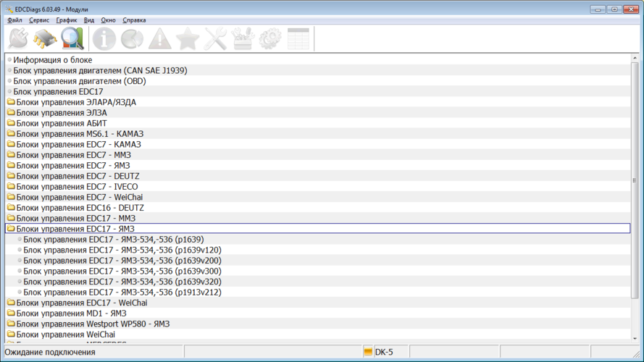Click the grayed information icon
Viewport: 644px width, 362px height.
(x=104, y=39)
